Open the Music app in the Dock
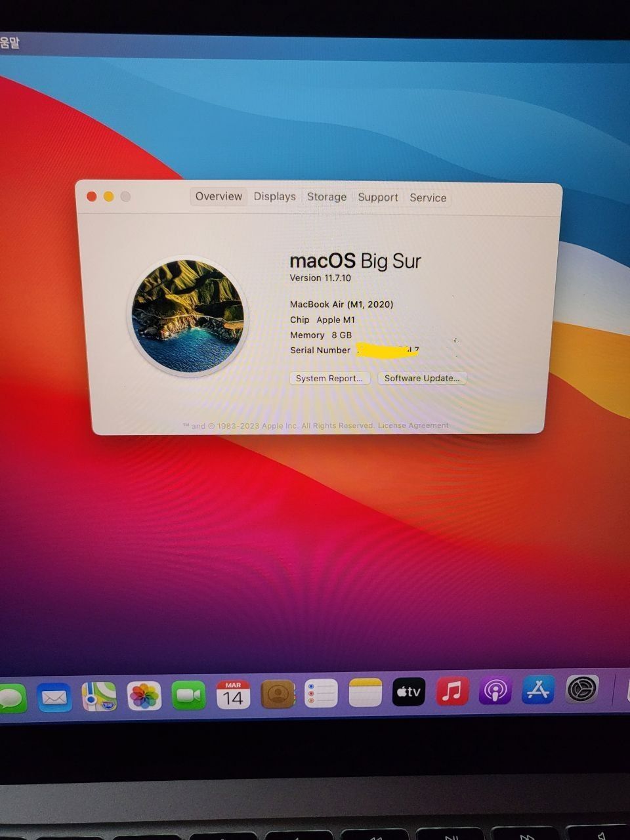Image resolution: width=630 pixels, height=840 pixels. [452, 691]
